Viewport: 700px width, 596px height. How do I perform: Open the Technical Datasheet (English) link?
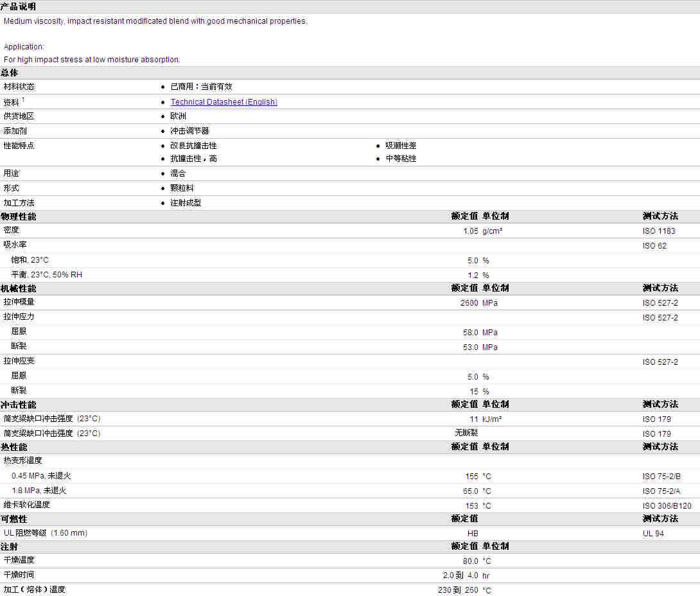pos(223,102)
